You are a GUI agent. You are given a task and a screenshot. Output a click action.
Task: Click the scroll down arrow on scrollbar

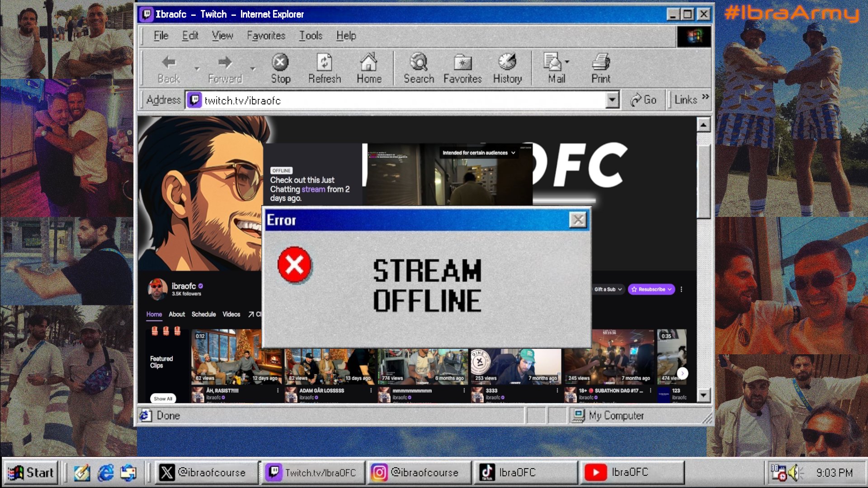click(x=703, y=395)
